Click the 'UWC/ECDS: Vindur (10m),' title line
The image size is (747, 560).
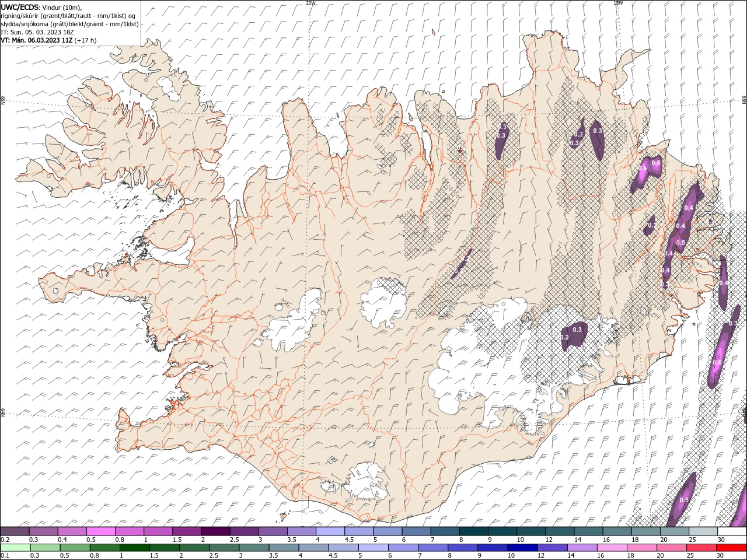tap(41, 6)
